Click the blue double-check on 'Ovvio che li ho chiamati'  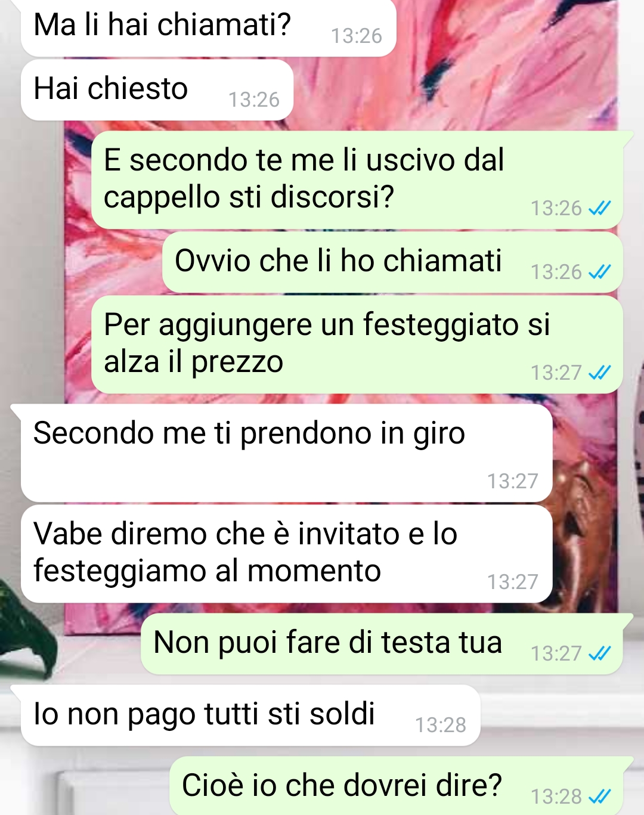599,272
